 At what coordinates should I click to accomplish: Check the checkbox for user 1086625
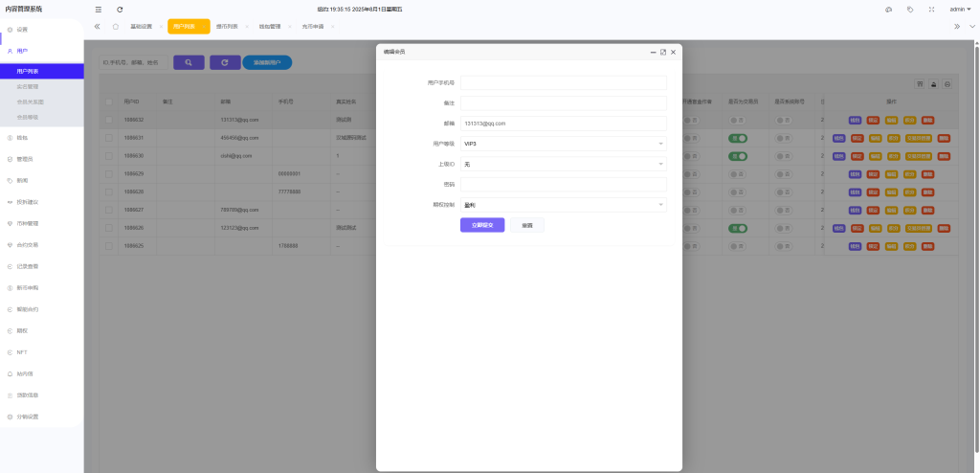(109, 246)
